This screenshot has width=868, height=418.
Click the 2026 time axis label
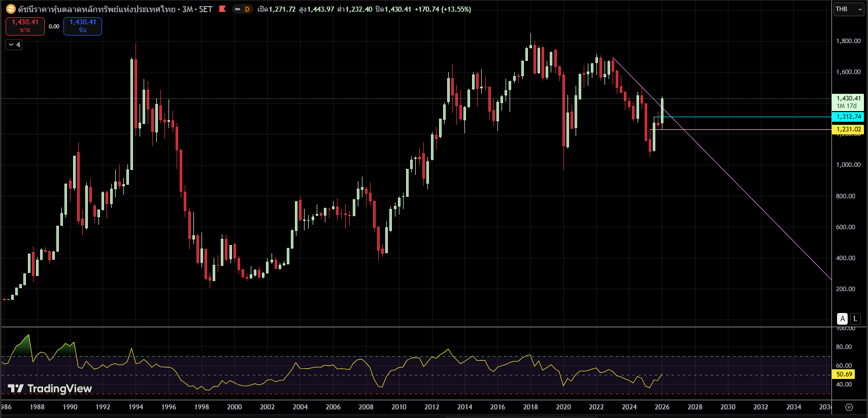click(662, 407)
